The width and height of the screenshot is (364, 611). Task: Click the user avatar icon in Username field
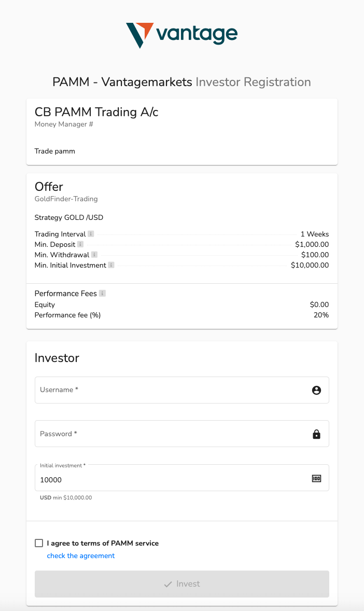tap(316, 390)
